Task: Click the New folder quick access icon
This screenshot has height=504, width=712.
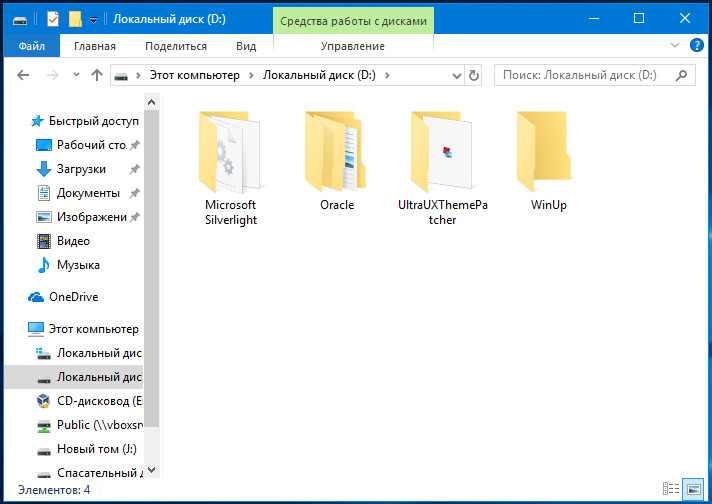Action: point(75,19)
